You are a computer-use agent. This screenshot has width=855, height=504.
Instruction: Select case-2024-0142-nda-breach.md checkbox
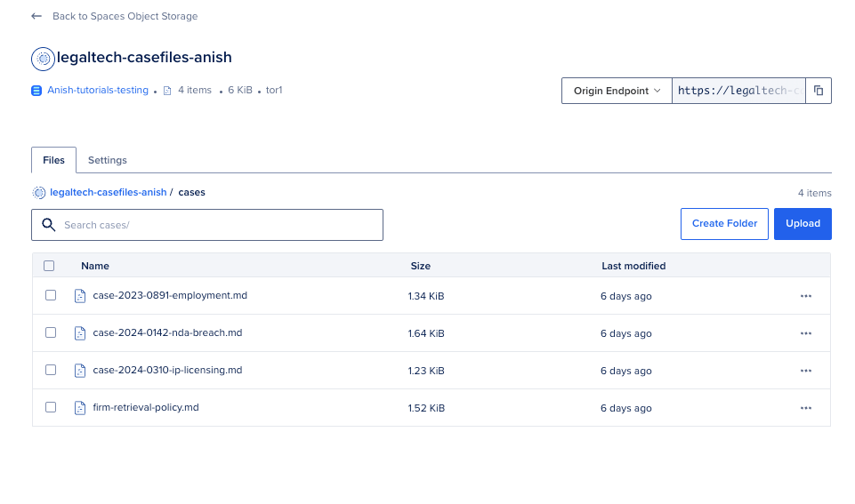[51, 332]
